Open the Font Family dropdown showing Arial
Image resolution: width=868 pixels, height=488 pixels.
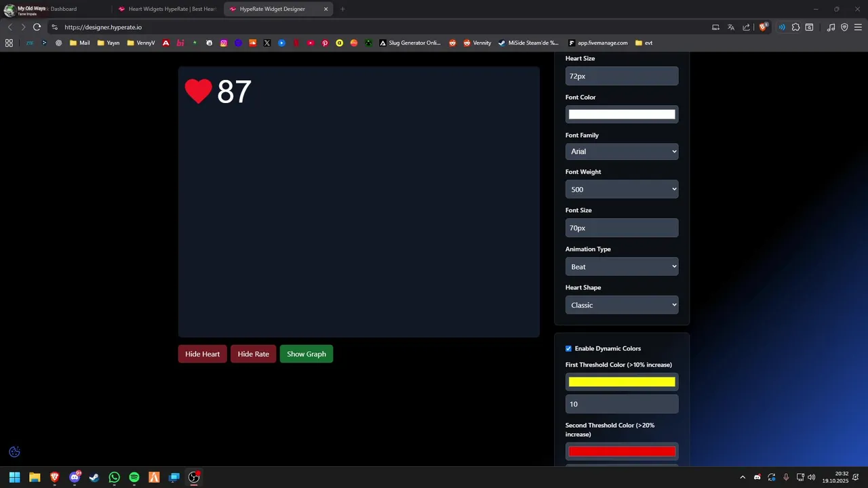622,151
